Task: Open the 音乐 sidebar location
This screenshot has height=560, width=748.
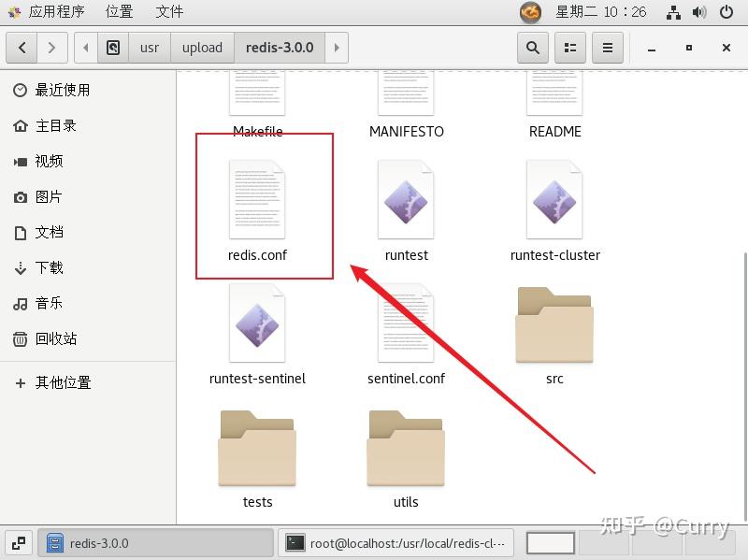Action: [88, 304]
